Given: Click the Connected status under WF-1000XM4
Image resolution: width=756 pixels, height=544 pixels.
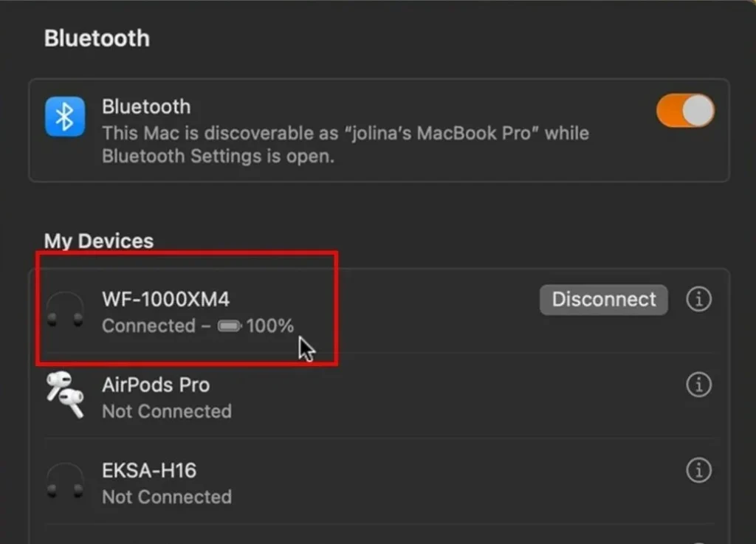Looking at the screenshot, I should (x=148, y=326).
